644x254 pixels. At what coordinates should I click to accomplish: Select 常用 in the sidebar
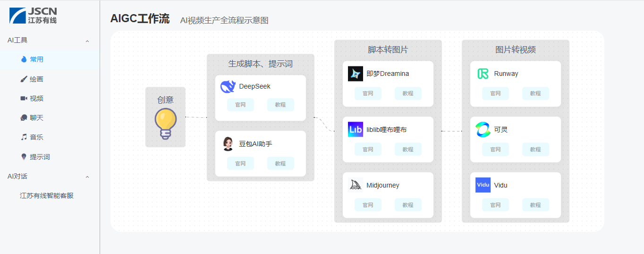click(50, 59)
